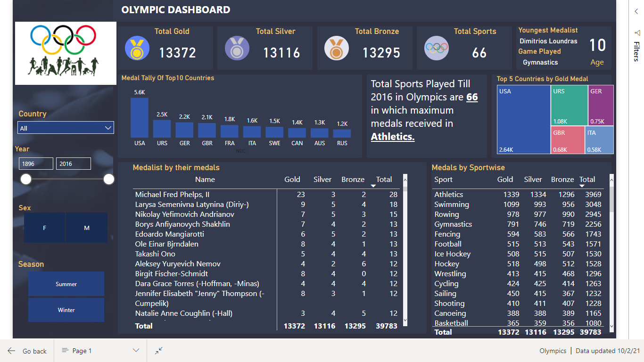This screenshot has width=644, height=362.
Task: Click the silver medal icon on Total Silver card
Action: coord(237,48)
